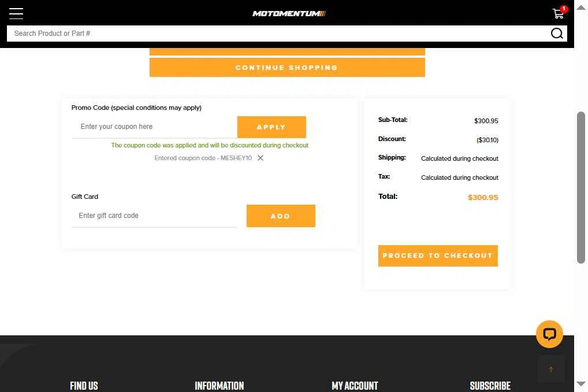The image size is (588, 392).
Task: Remove the MESHEY10 coupon with the X
Action: pos(260,158)
